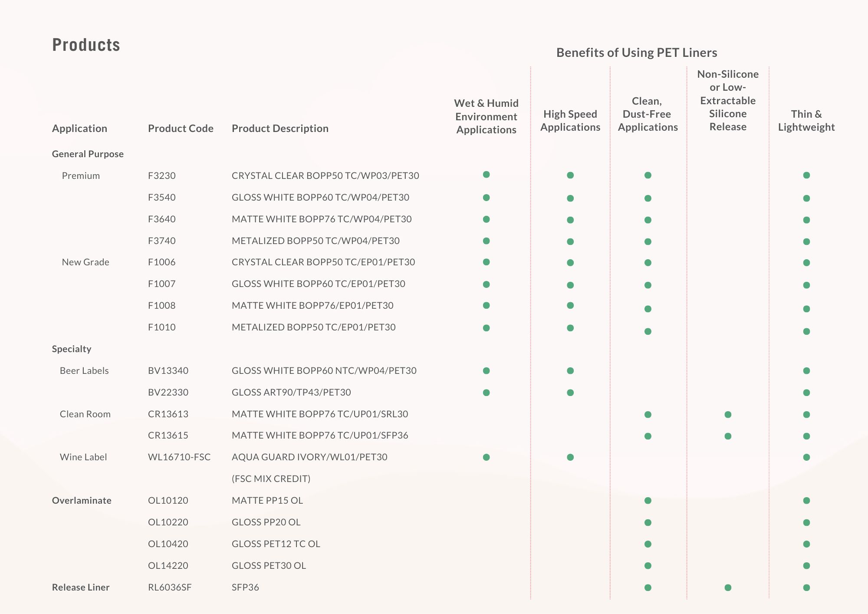Click product code WL16710-FSC

point(179,457)
